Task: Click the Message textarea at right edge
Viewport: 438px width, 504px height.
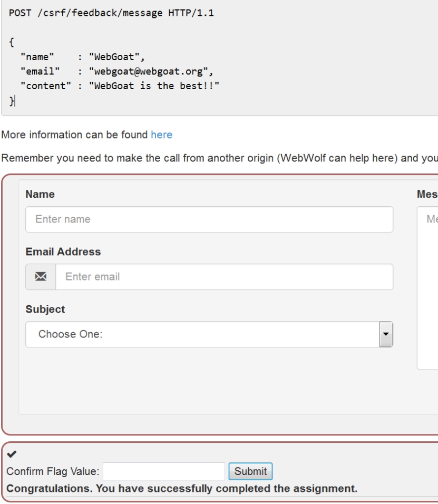Action: pyautogui.click(x=427, y=288)
